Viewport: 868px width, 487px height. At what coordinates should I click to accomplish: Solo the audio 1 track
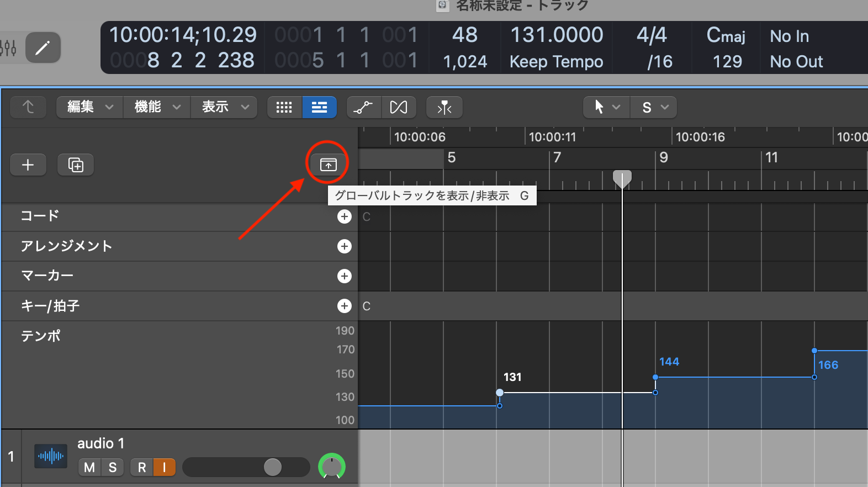tap(113, 467)
